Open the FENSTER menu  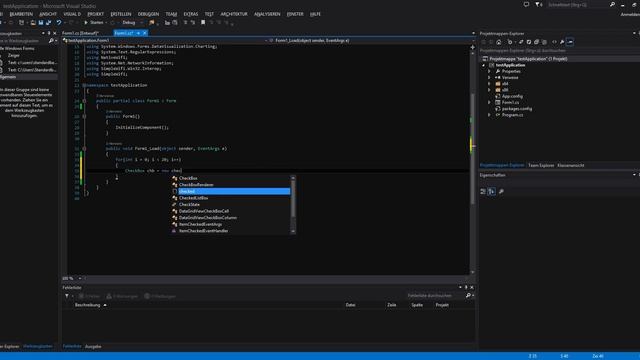click(295, 14)
